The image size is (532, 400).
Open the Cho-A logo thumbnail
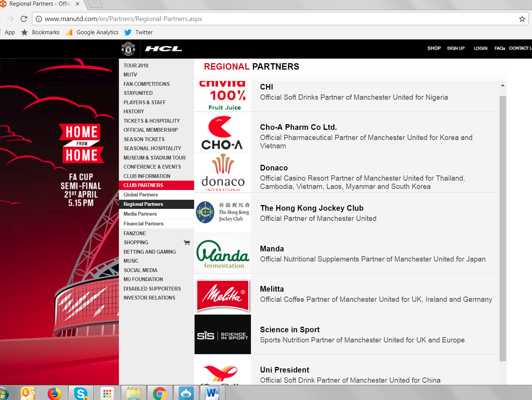pos(223,132)
